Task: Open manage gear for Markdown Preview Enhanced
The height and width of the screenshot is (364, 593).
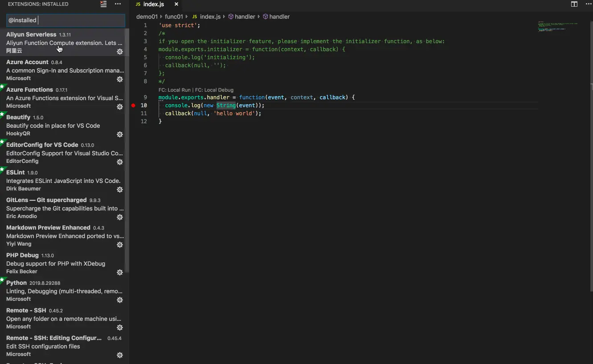Action: [120, 245]
